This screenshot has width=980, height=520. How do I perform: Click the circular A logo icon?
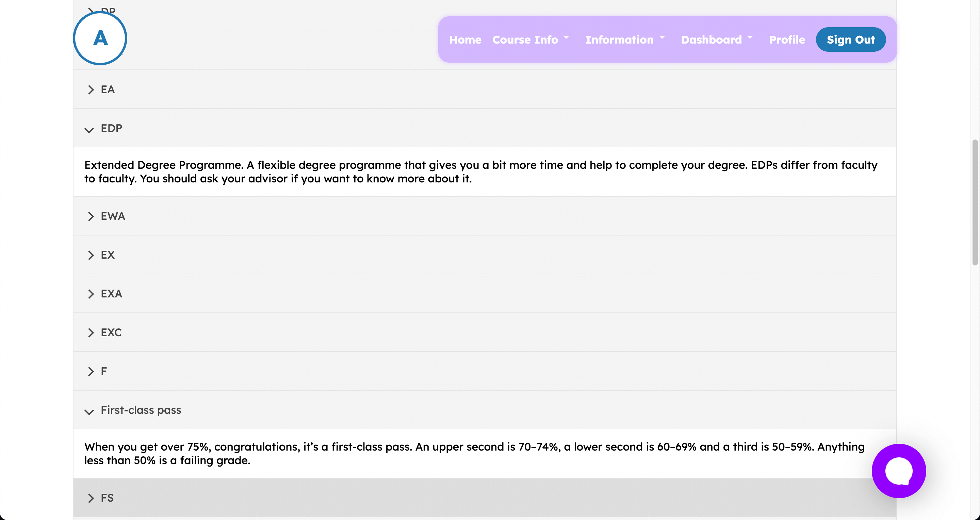(100, 38)
